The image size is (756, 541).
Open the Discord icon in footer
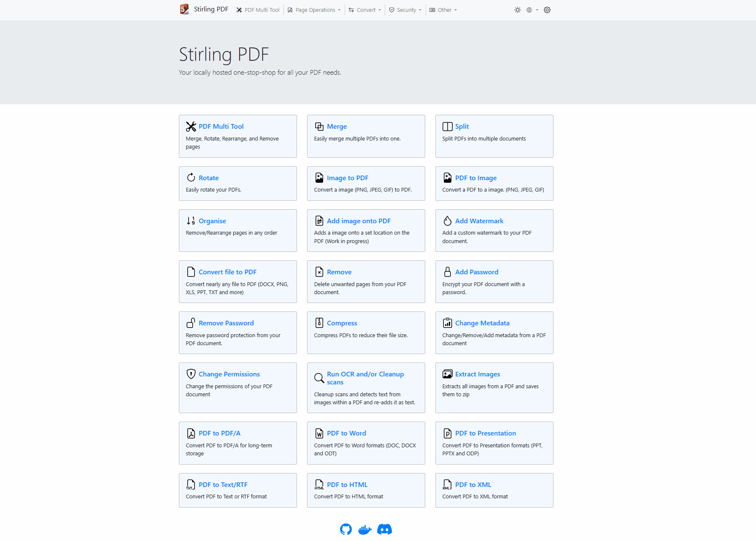tap(384, 529)
